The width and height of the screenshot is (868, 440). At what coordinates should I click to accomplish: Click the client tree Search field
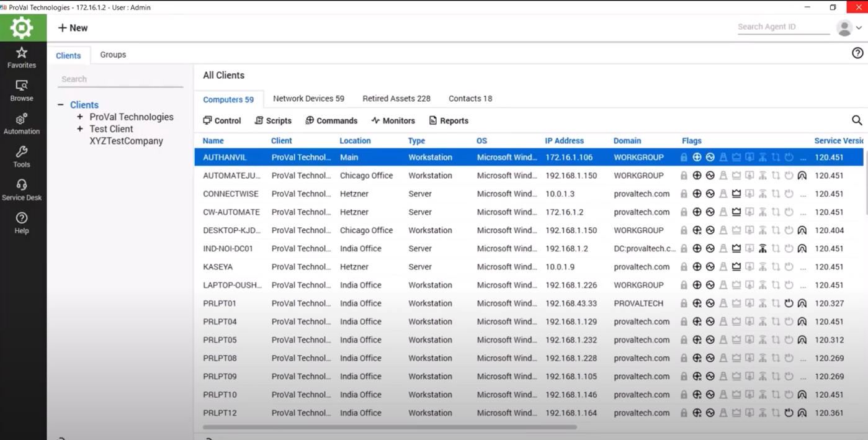[120, 79]
